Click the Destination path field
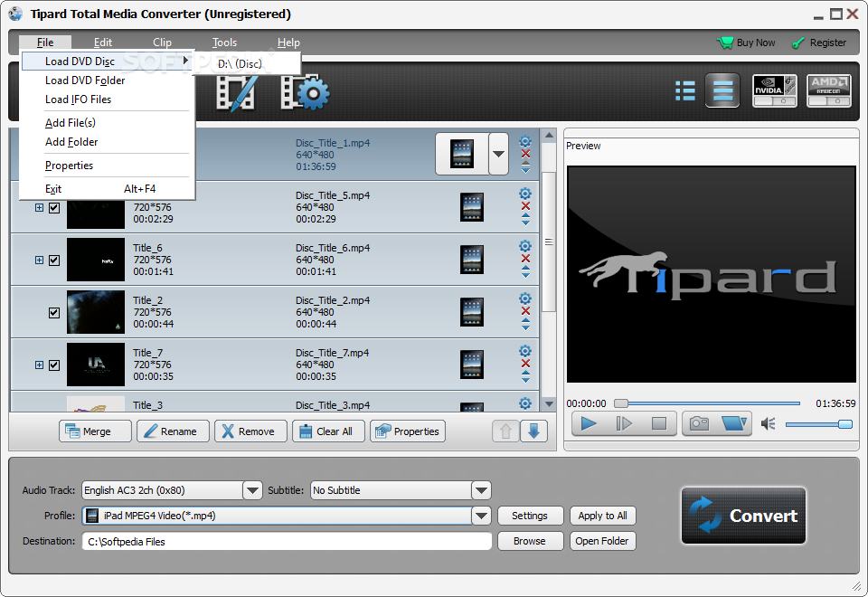This screenshot has height=597, width=868. (287, 541)
